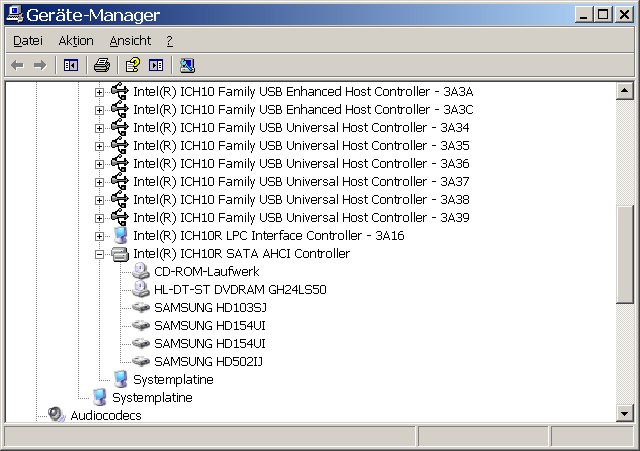Select 'ICH10R LPC Interface Controller - 3A16' text
The image size is (640, 451).
pos(269,235)
